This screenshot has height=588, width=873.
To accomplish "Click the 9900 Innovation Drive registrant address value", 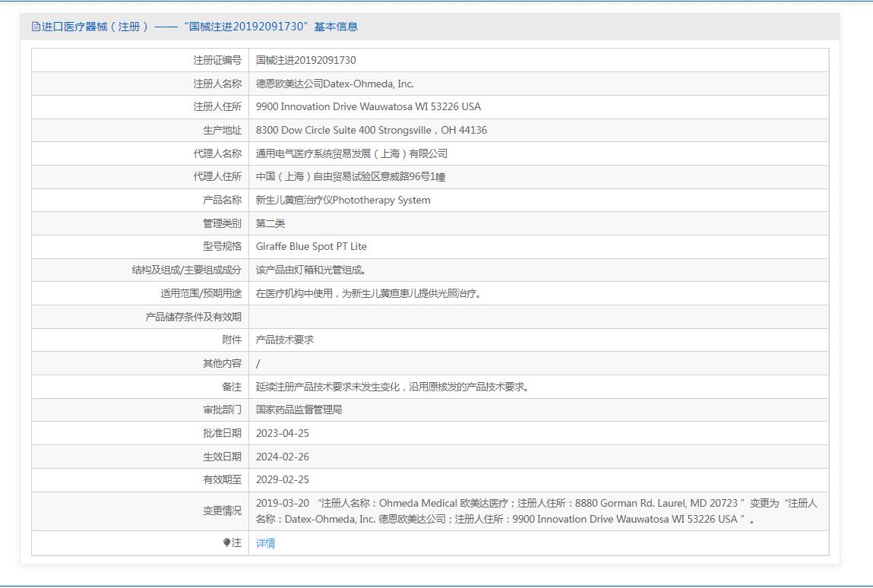I will (x=368, y=106).
